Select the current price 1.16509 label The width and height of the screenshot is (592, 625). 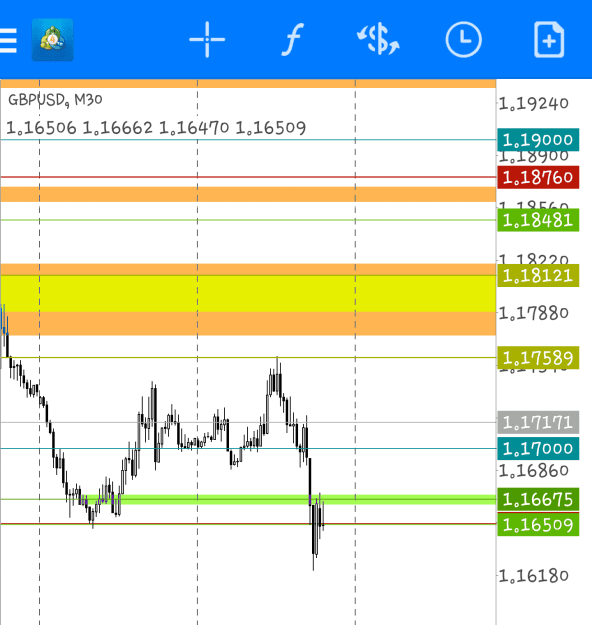[538, 525]
